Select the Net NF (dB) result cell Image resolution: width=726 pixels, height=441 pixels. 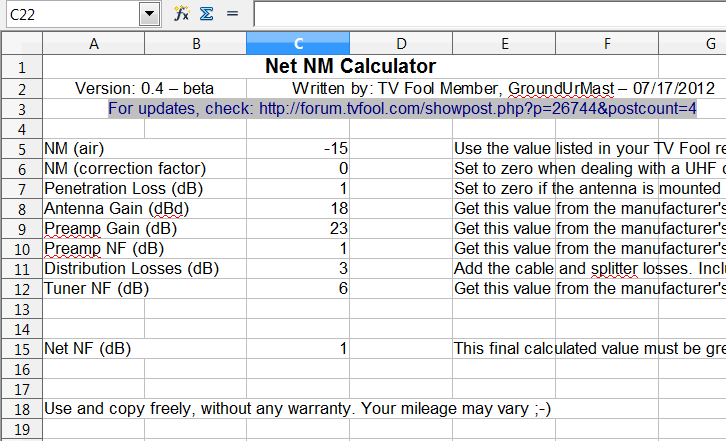pyautogui.click(x=298, y=348)
